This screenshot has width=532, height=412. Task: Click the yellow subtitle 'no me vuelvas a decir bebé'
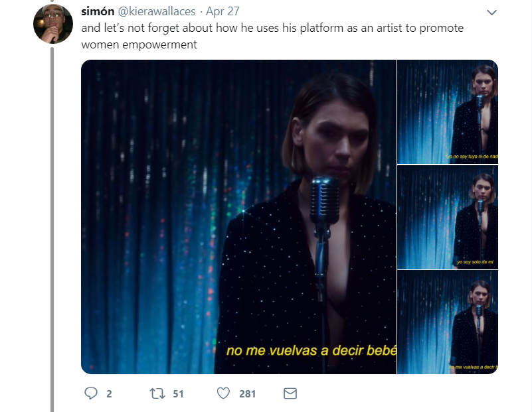point(311,350)
